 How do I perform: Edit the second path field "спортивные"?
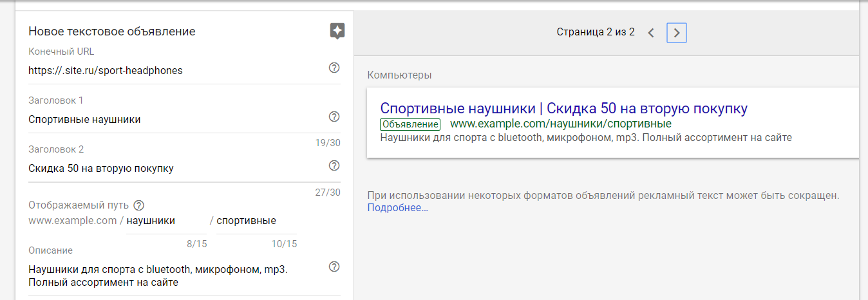256,221
